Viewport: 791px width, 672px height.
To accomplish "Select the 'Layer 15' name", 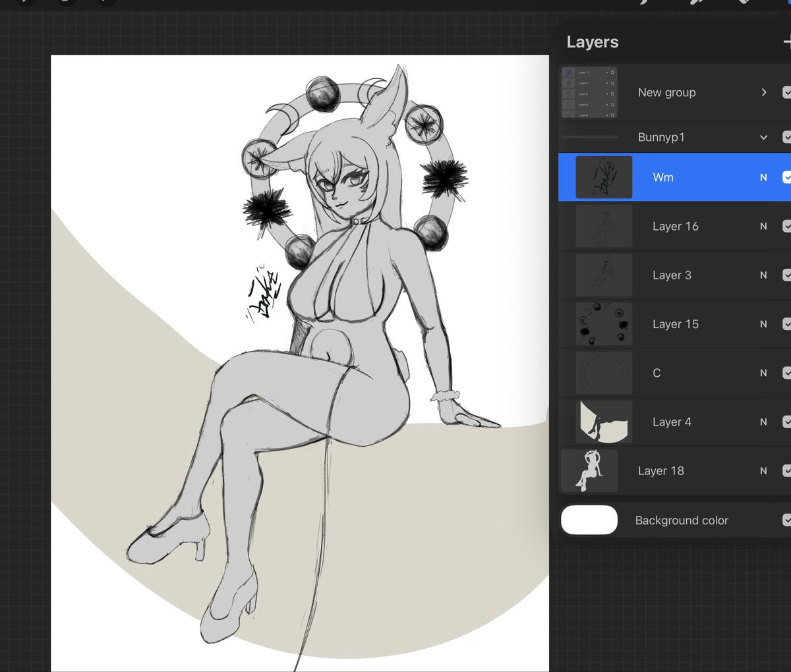I will (675, 324).
